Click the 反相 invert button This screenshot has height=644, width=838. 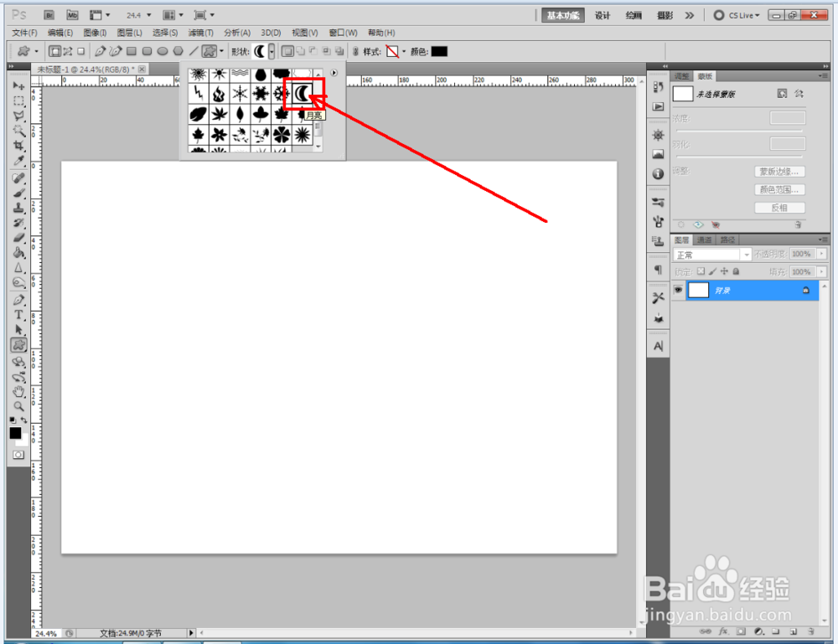[x=779, y=208]
